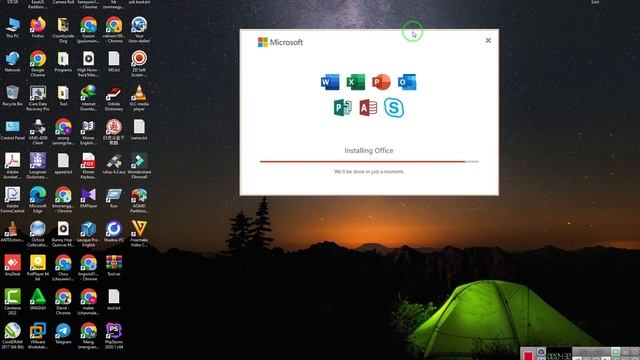Select the Telegram desktop shortcut
Image resolution: width=640 pixels, height=360 pixels.
coord(63,333)
